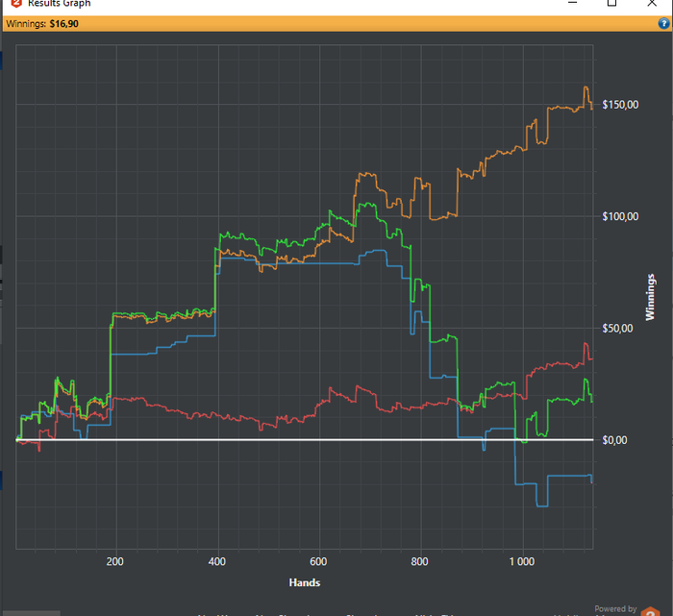The height and width of the screenshot is (616, 673).
Task: Click the "Hands" x-axis title
Action: point(305,582)
